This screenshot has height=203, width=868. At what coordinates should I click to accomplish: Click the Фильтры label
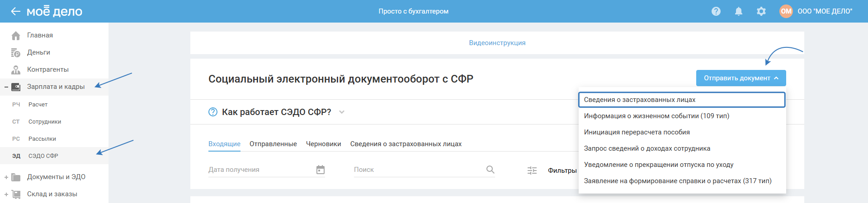[x=562, y=170]
